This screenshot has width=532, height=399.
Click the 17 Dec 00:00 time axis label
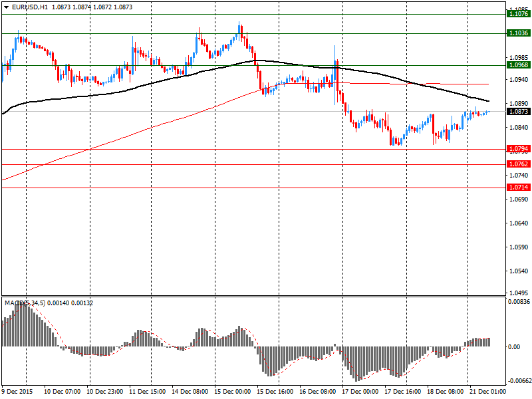pyautogui.click(x=360, y=391)
